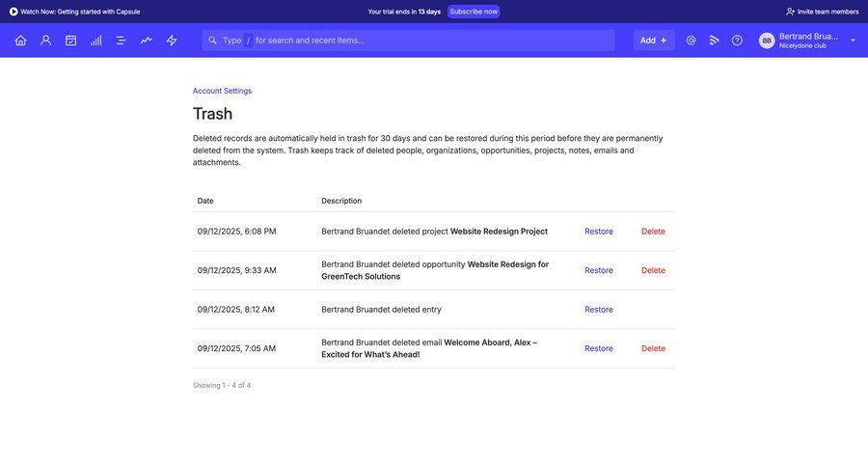Open the Add dropdown button
The height and width of the screenshot is (467, 868).
[x=654, y=41]
